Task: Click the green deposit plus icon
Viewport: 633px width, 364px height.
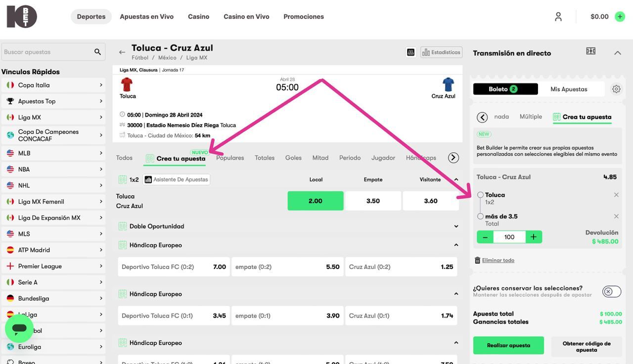Action: tap(620, 16)
